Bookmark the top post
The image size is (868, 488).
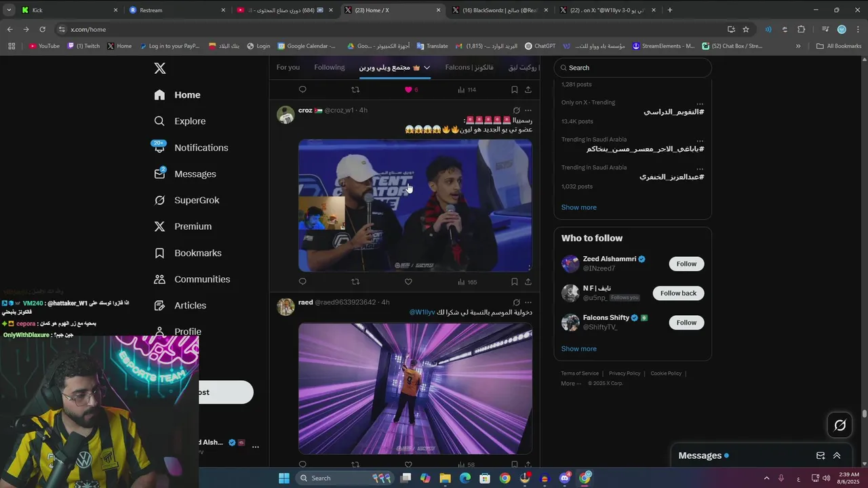click(514, 89)
